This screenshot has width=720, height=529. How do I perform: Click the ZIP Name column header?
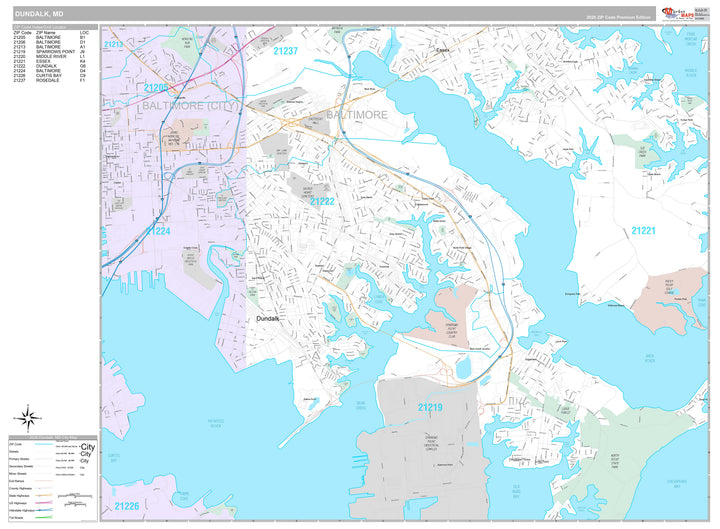45,33
